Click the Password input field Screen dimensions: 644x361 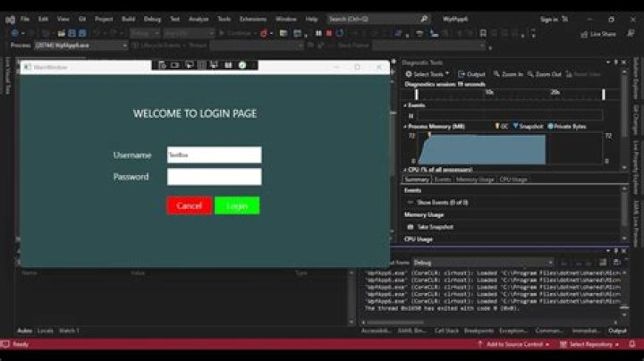click(x=214, y=177)
